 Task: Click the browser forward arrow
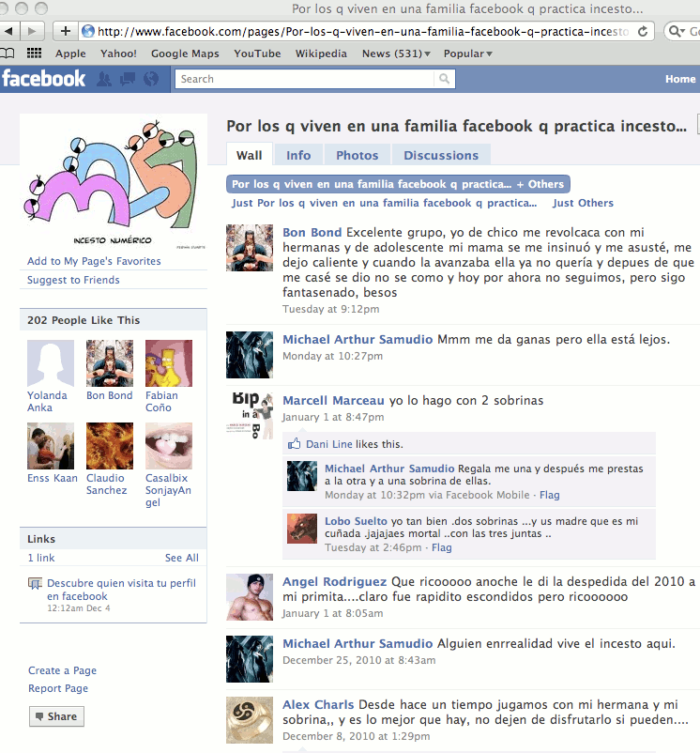(32, 32)
